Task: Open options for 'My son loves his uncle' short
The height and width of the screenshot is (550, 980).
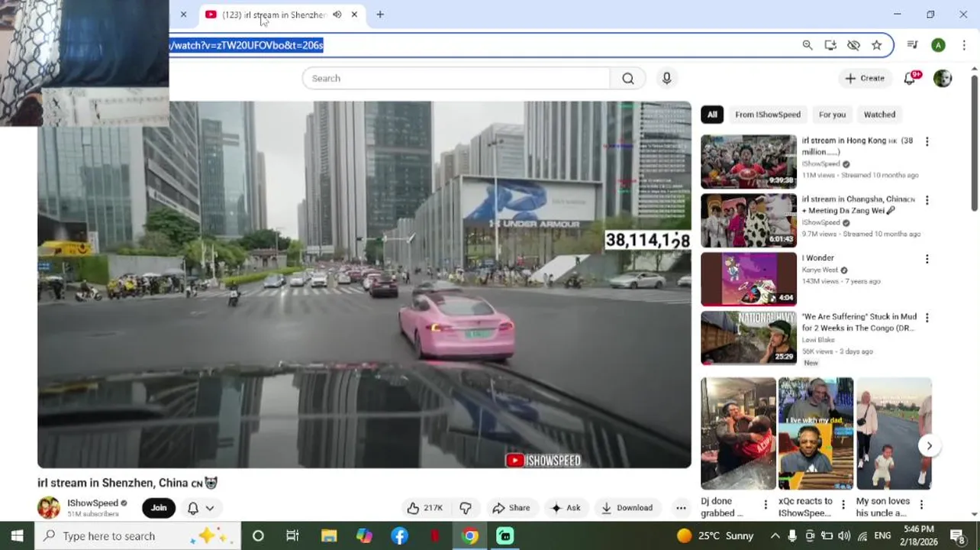Action: 921,504
